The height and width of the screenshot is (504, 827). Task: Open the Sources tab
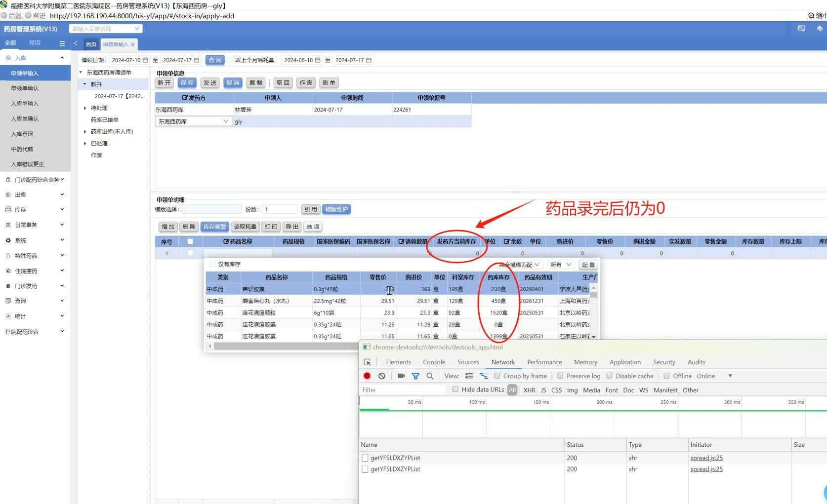[x=468, y=362]
